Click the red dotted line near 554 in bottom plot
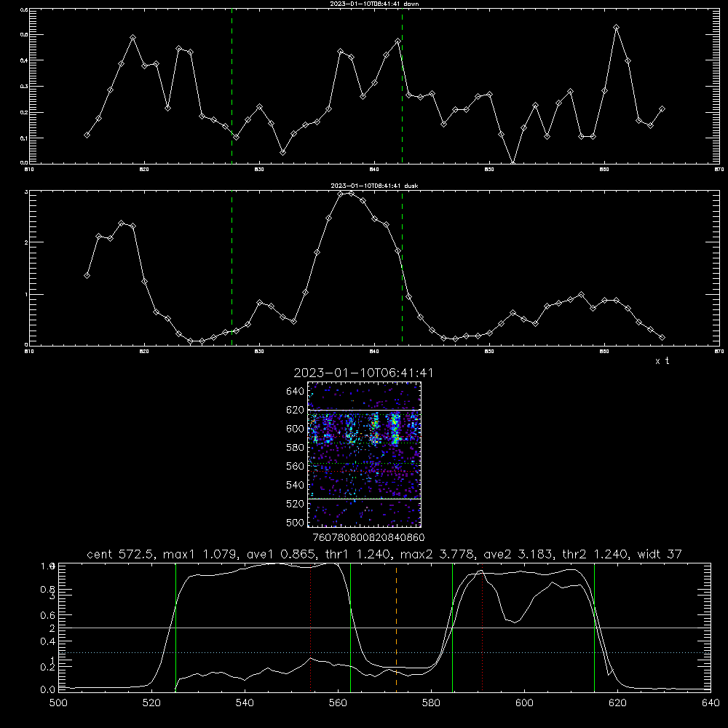This screenshot has width=728, height=728. 311,627
